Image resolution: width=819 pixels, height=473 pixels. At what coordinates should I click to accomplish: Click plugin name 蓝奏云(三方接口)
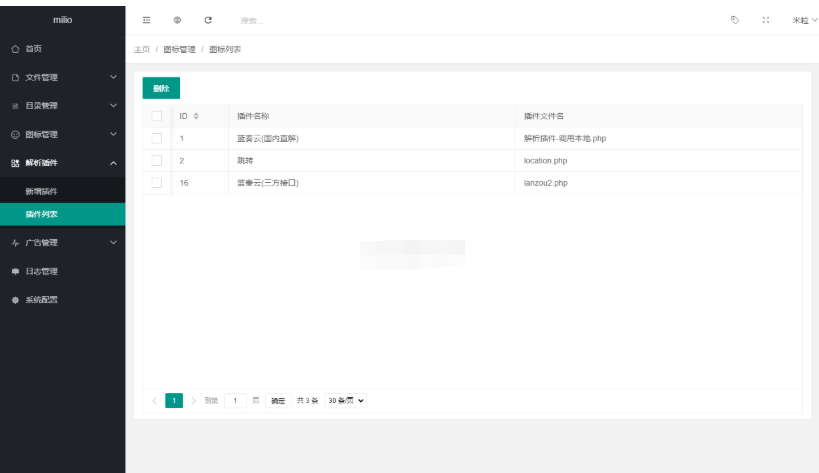(268, 183)
